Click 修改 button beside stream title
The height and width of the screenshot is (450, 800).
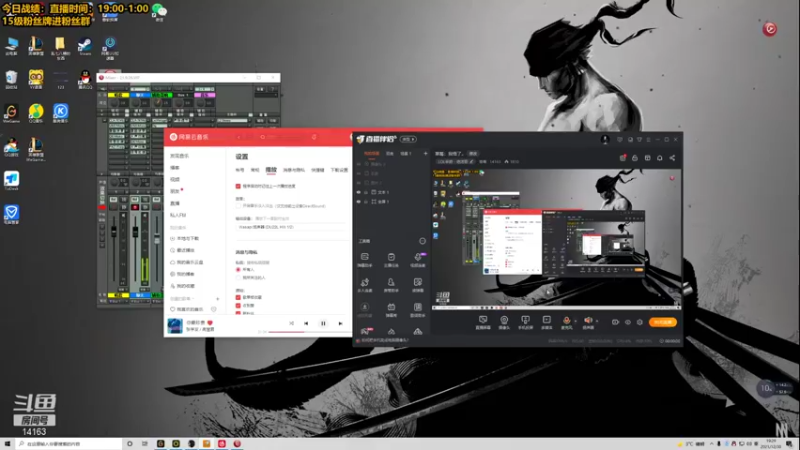click(x=473, y=154)
